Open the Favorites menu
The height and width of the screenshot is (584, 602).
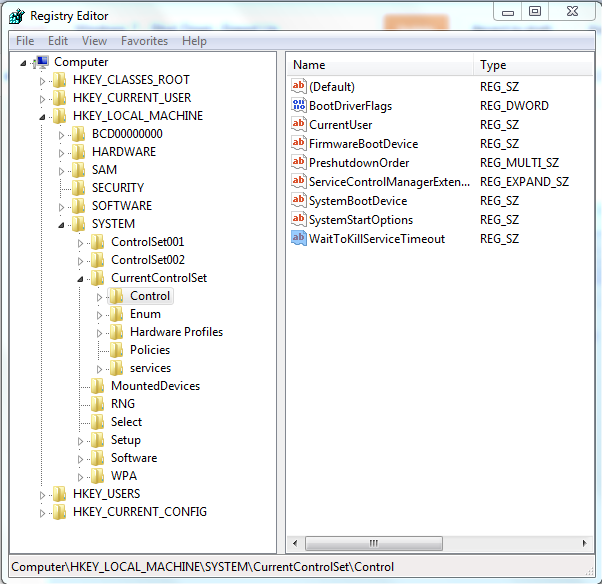144,41
